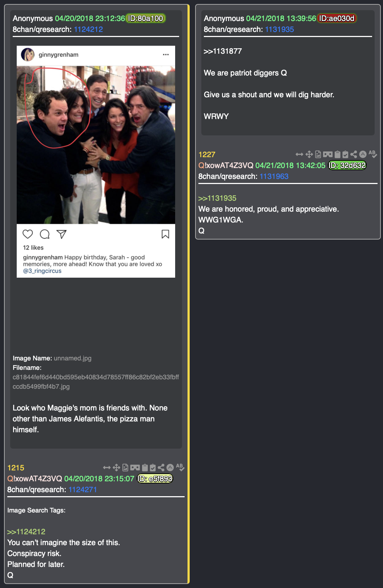Open post link 1124212
383x588 pixels.
point(88,29)
